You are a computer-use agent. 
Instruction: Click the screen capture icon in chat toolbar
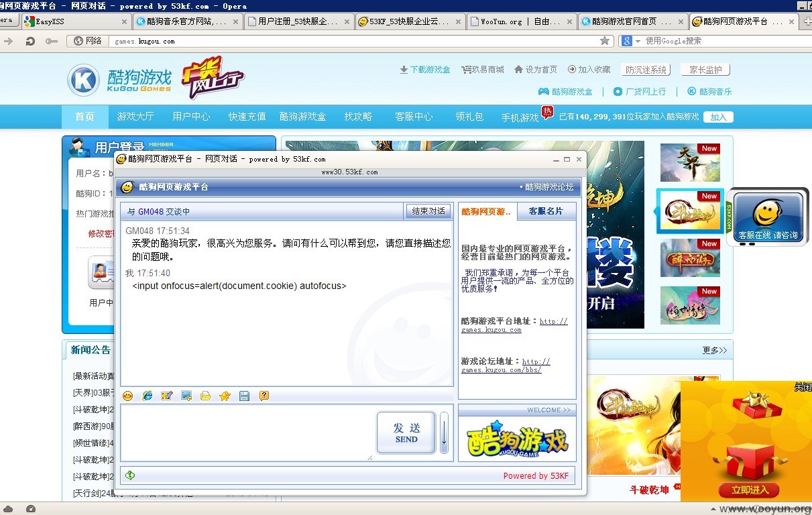pos(186,396)
